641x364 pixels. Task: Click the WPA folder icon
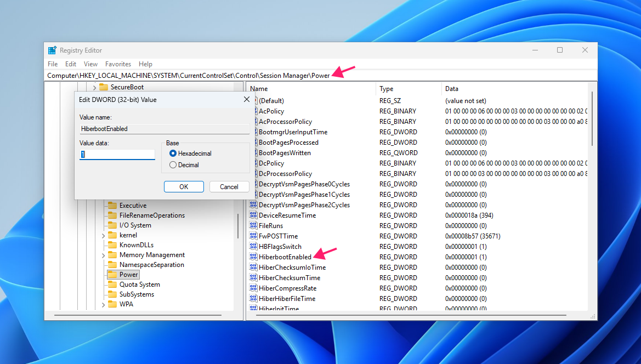[x=112, y=304]
